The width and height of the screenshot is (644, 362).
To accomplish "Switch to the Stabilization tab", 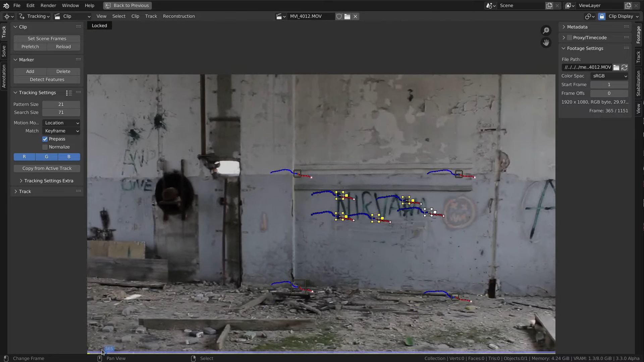I will 639,83.
